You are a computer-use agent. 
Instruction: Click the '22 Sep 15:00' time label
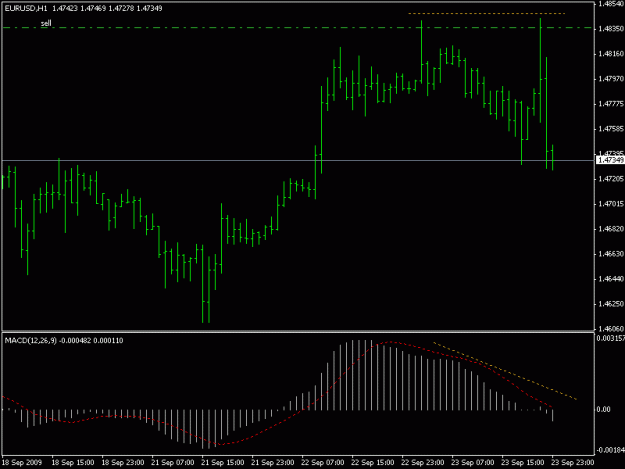[x=373, y=462]
